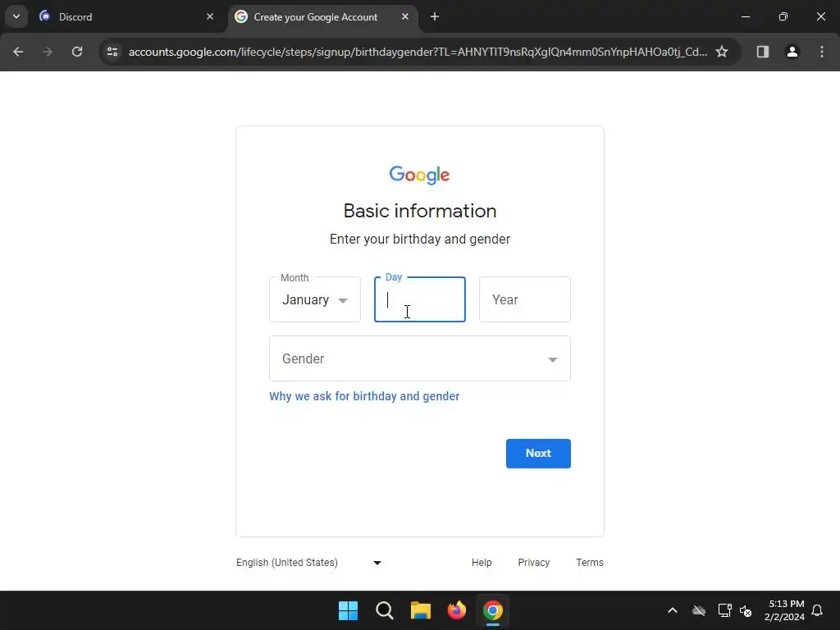Restore down the Chrome window
The image size is (840, 630).
click(783, 16)
